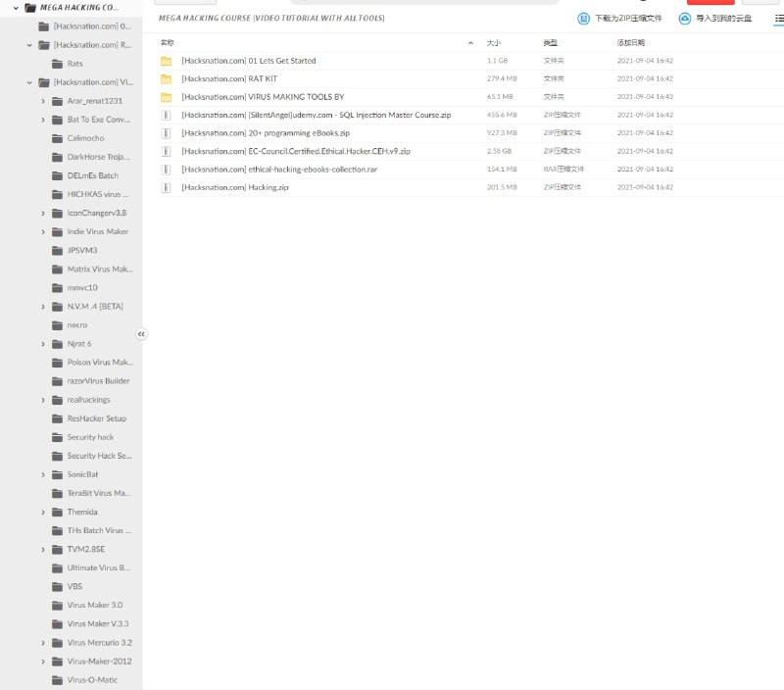Expand the Arar_renat1231 folder chevron

click(44, 101)
